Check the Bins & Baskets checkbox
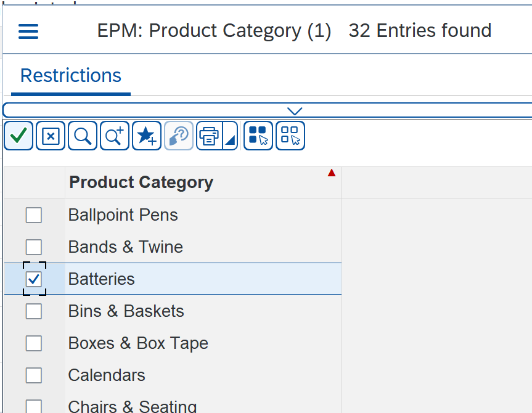The image size is (532, 413). [x=34, y=311]
